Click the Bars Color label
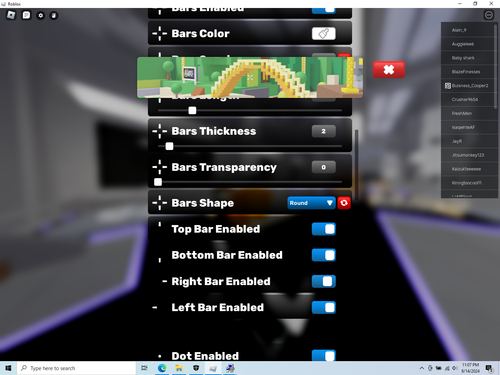The image size is (500, 375). pos(200,33)
